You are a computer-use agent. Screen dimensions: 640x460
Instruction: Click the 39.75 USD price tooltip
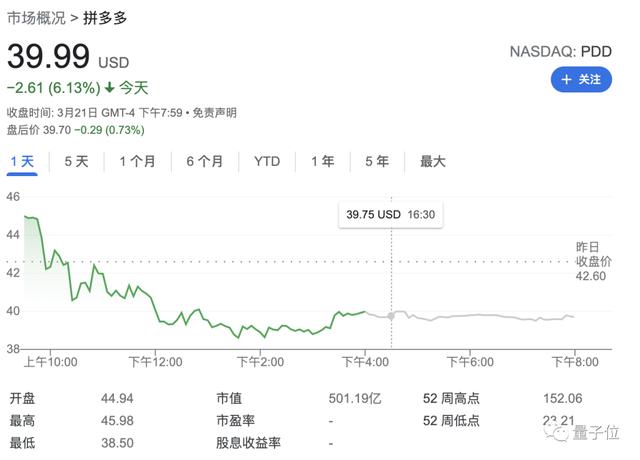392,215
